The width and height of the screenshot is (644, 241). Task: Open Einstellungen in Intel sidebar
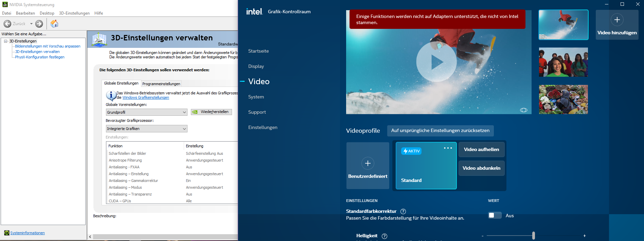pyautogui.click(x=263, y=128)
